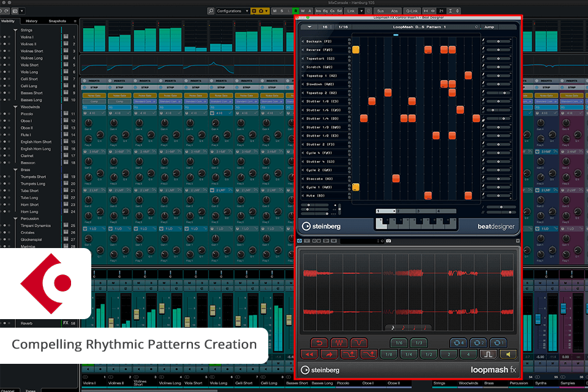Screen dimensions: 588x392
Task: Switch to the Snapshots tab
Action: click(x=58, y=21)
